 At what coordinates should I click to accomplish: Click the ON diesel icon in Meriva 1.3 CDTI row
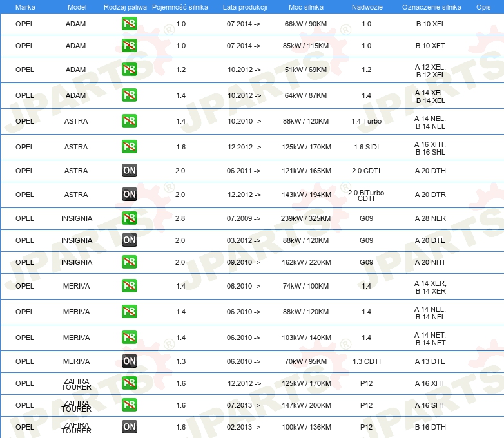pyautogui.click(x=130, y=361)
